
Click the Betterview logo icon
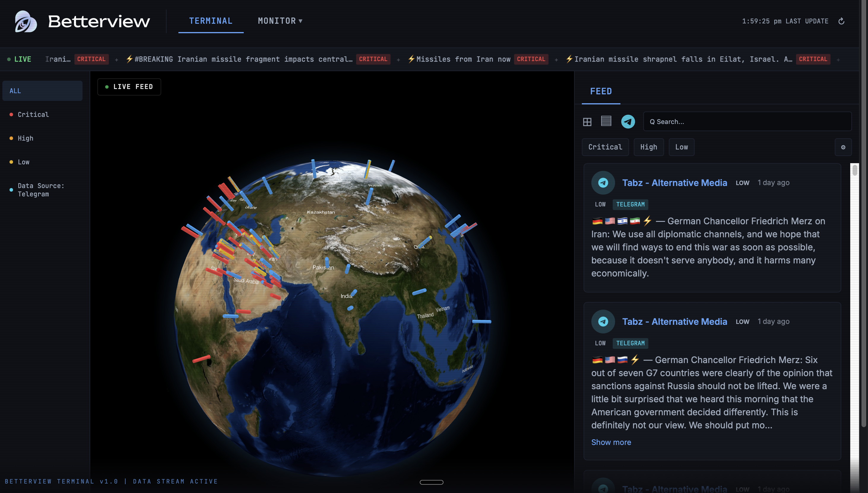[x=26, y=21]
